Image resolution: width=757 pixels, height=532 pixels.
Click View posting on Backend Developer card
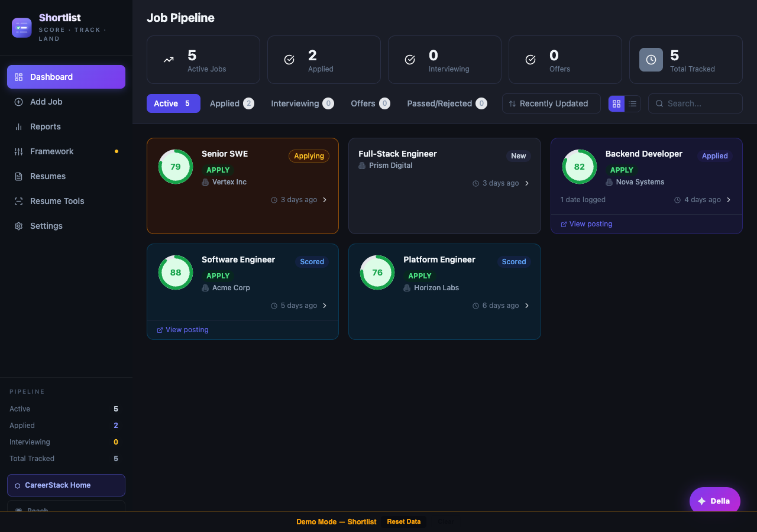click(x=590, y=224)
